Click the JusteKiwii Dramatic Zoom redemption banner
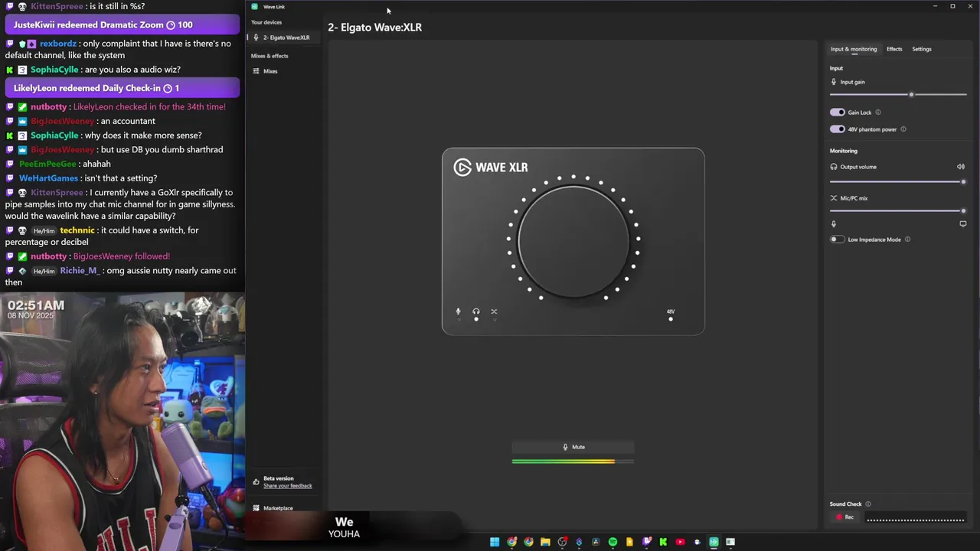The width and height of the screenshot is (980, 551). point(122,24)
